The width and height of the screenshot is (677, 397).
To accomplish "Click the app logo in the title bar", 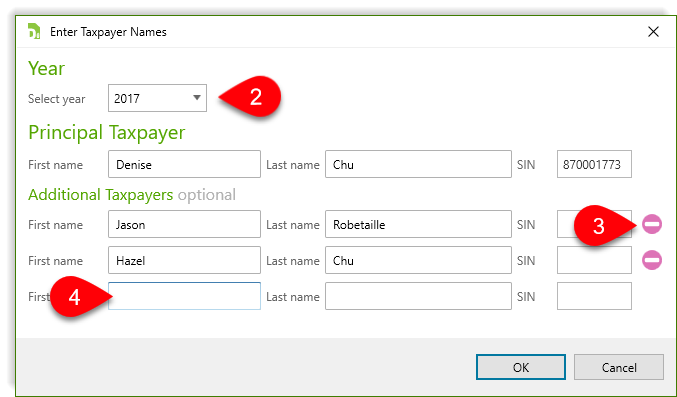I will click(34, 32).
